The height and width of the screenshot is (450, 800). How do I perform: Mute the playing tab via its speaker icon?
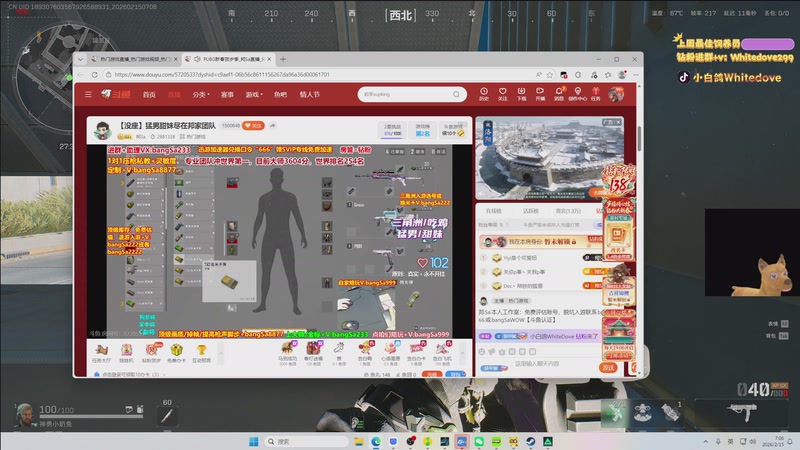197,59
